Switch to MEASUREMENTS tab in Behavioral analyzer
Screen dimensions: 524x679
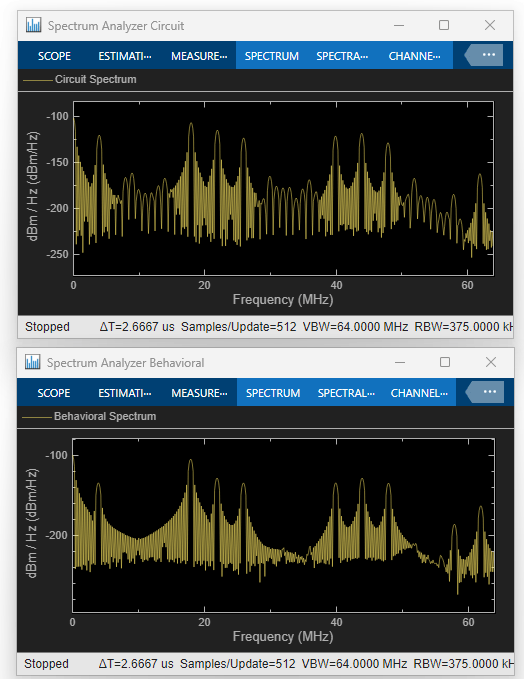[199, 393]
